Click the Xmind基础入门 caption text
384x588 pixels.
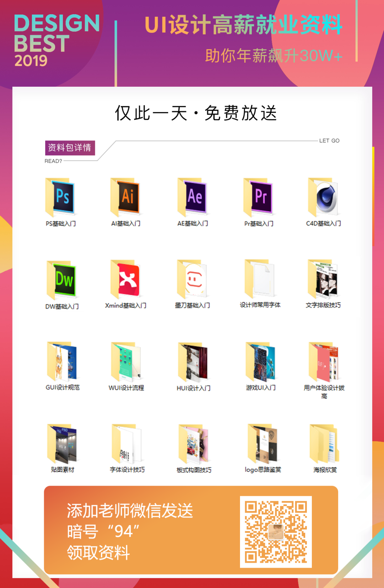(126, 305)
